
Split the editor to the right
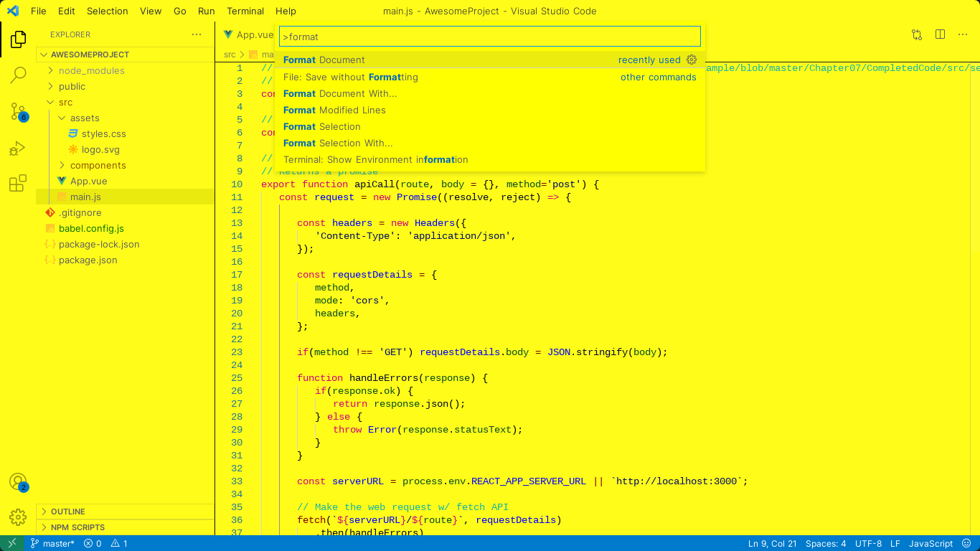click(940, 34)
